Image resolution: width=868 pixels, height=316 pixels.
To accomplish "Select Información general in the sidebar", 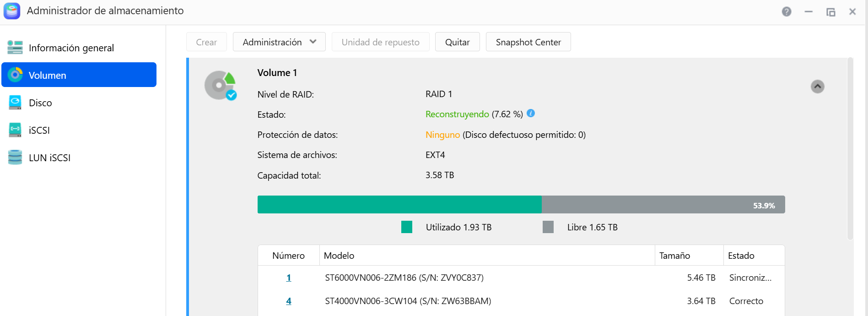I will [x=71, y=48].
